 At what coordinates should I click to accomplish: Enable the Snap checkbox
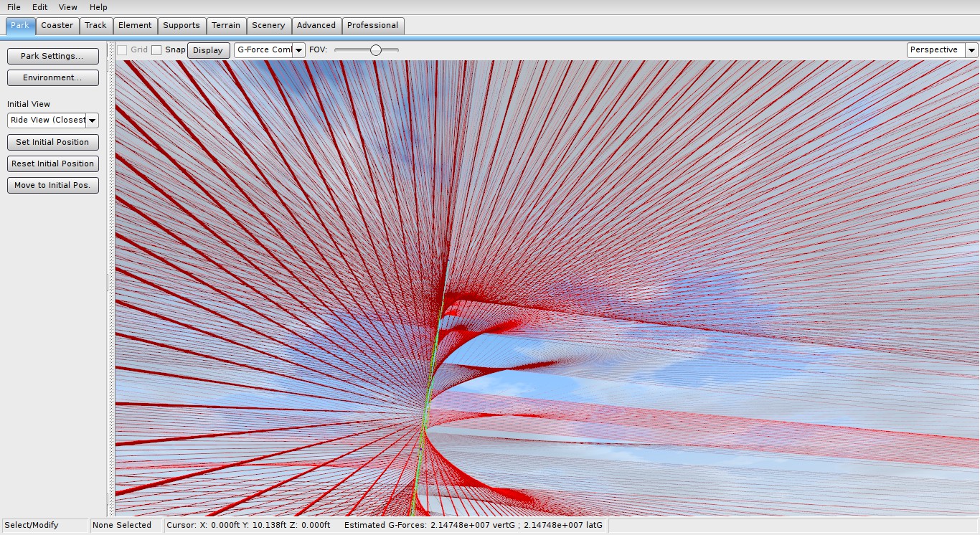[156, 50]
